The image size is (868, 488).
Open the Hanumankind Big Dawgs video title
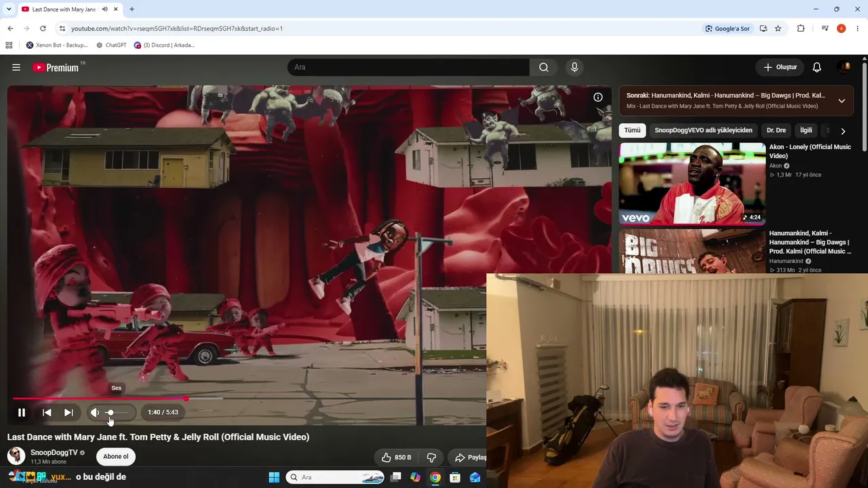coord(810,242)
